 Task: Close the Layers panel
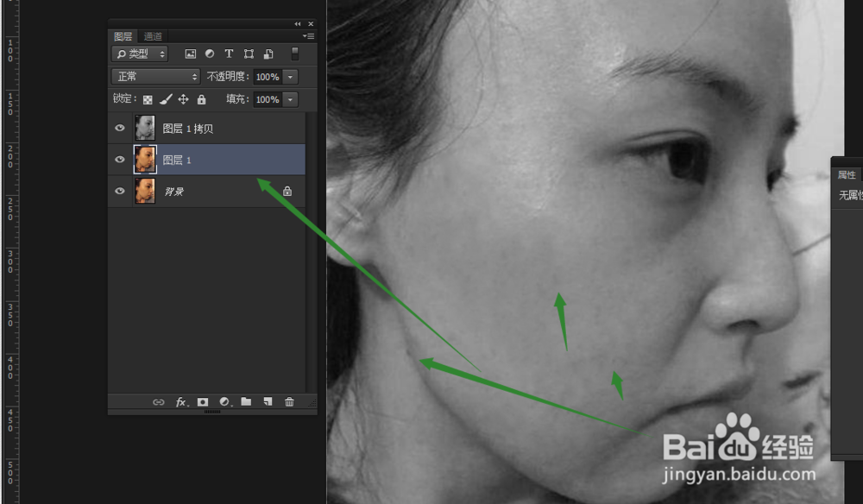point(311,23)
